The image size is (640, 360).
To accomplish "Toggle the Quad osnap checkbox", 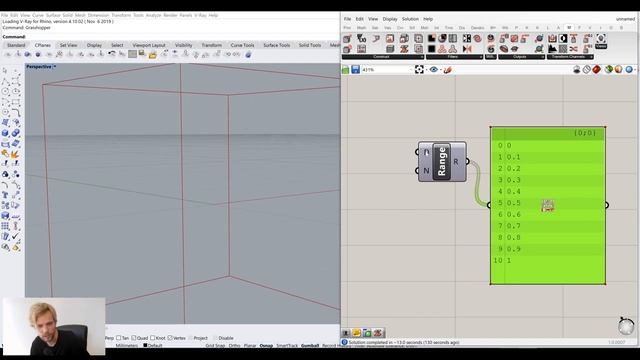I will (x=133, y=338).
